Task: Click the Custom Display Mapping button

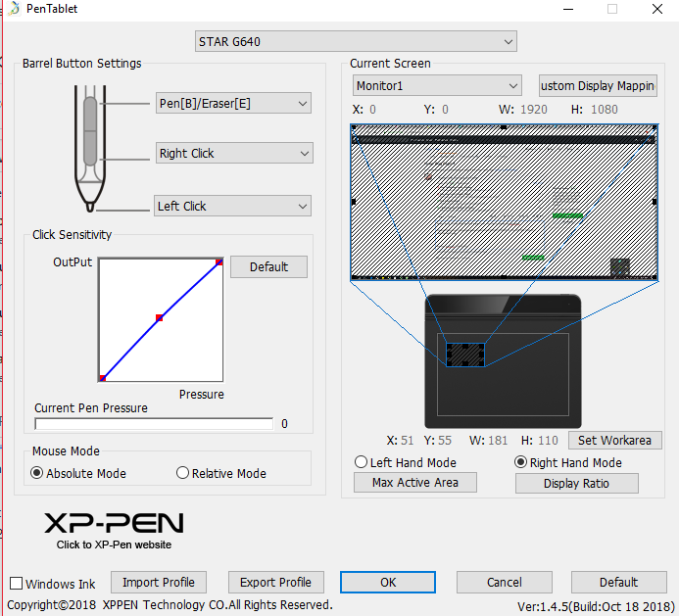Action: 598,86
